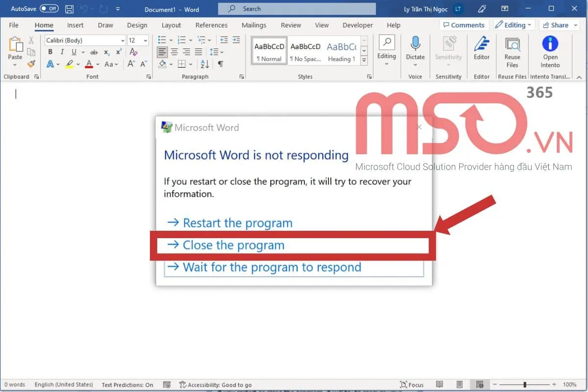The image size is (588, 392).
Task: Click the Numbering list icon
Action: click(x=181, y=40)
